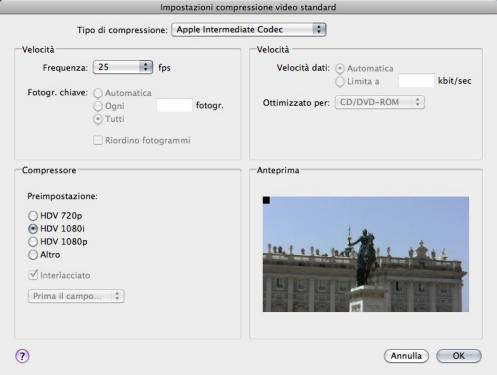Confirm with the OK button
Image resolution: width=497 pixels, height=375 pixels.
pos(459,356)
